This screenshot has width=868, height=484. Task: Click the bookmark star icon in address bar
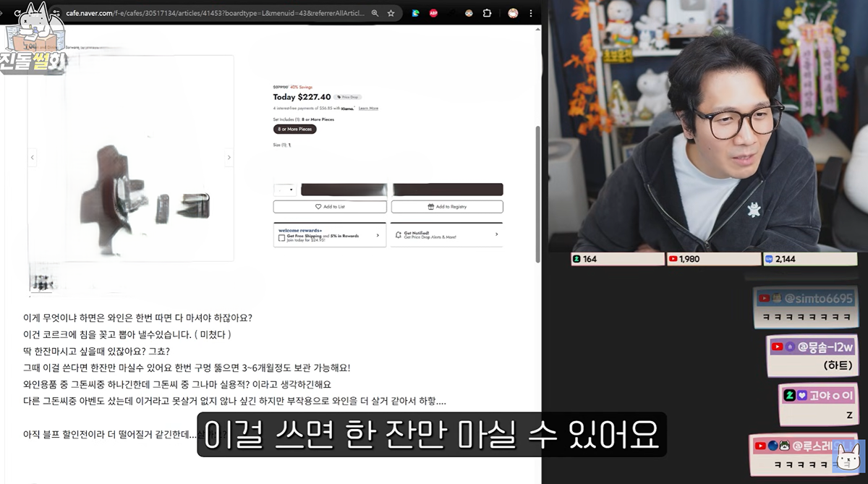coord(391,13)
